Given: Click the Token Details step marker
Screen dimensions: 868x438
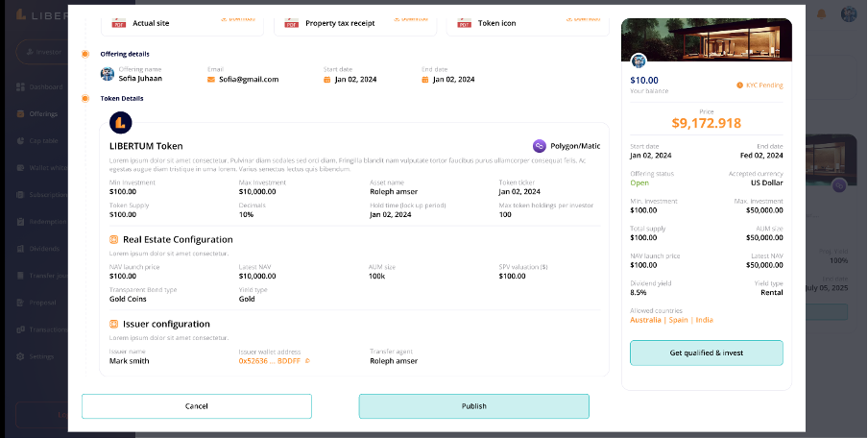Looking at the screenshot, I should tap(85, 98).
